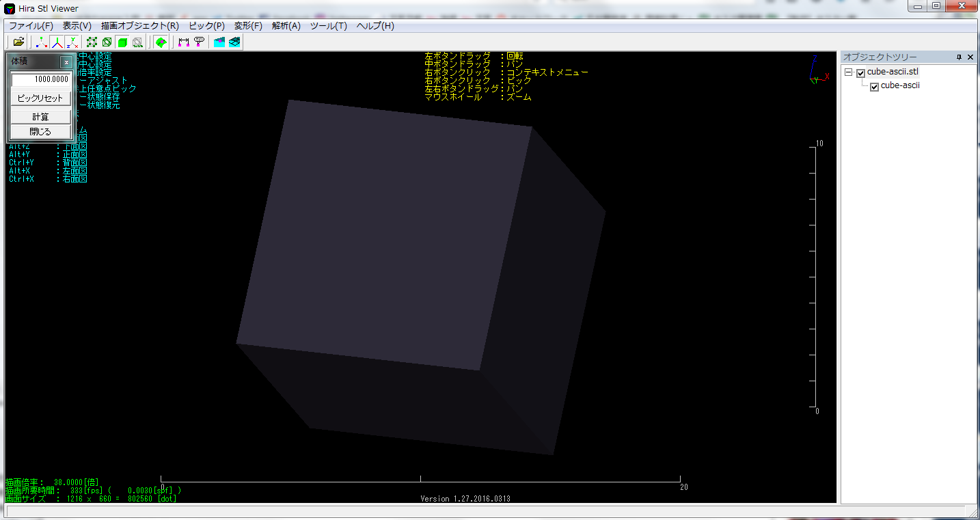
Task: Click the volume value field showing 1000.0000
Action: pos(41,79)
